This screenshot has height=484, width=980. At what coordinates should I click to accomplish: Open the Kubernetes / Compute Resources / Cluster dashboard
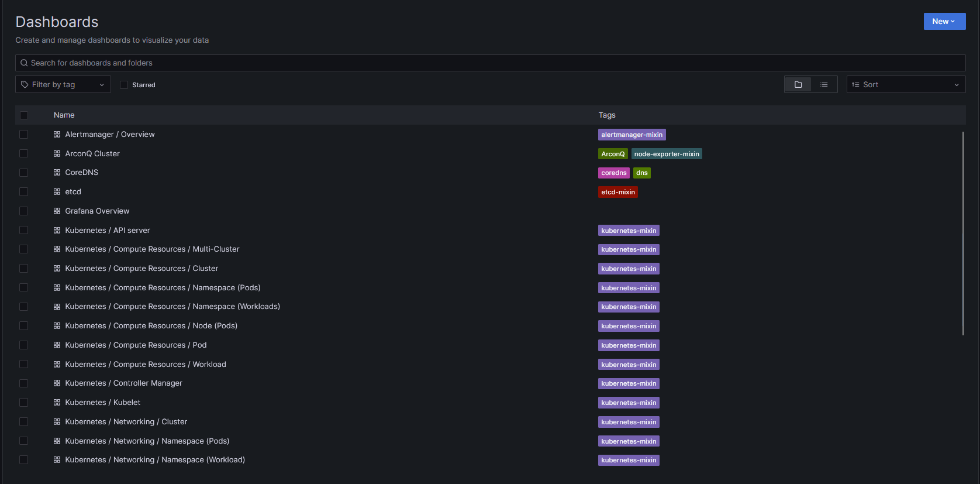(142, 269)
